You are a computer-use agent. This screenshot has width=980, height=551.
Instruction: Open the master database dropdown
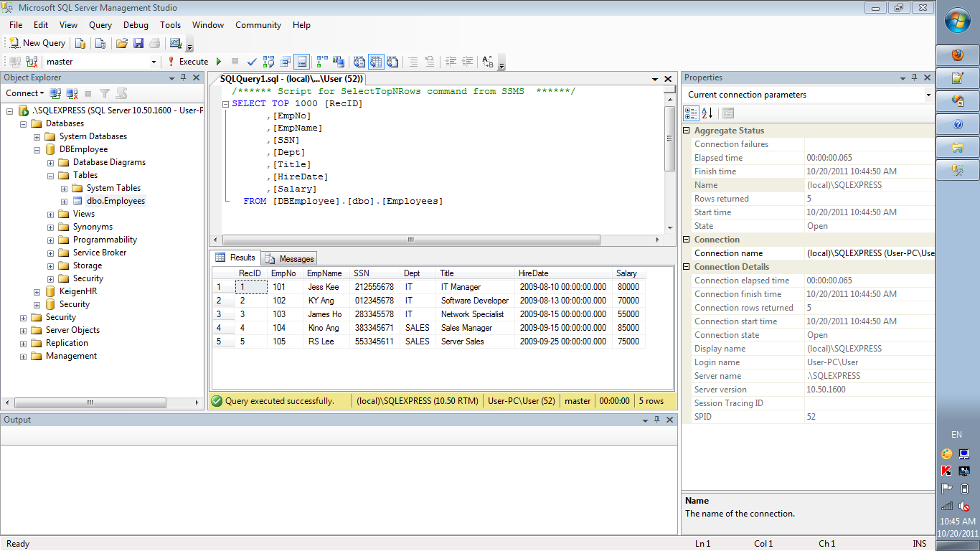[154, 62]
